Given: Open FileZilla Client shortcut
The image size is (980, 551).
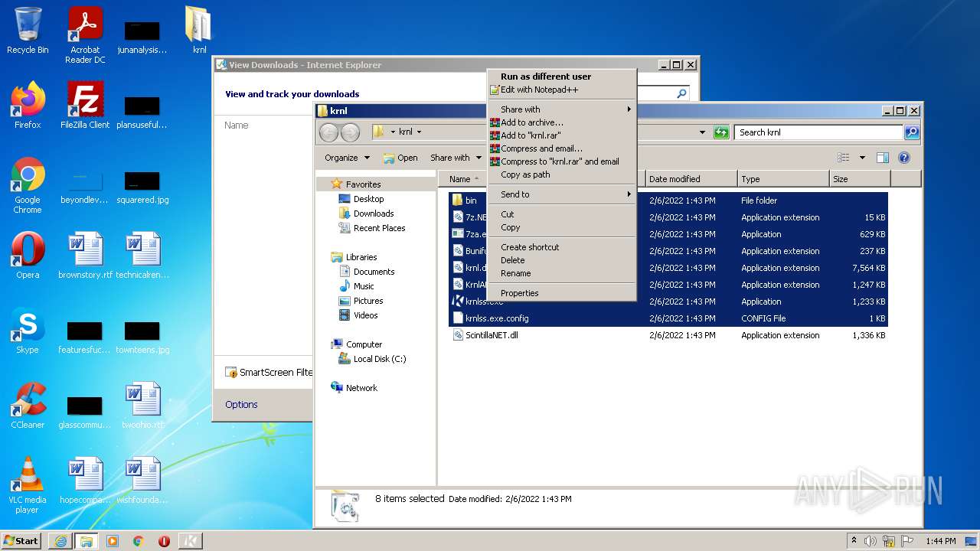Looking at the screenshot, I should click(85, 106).
